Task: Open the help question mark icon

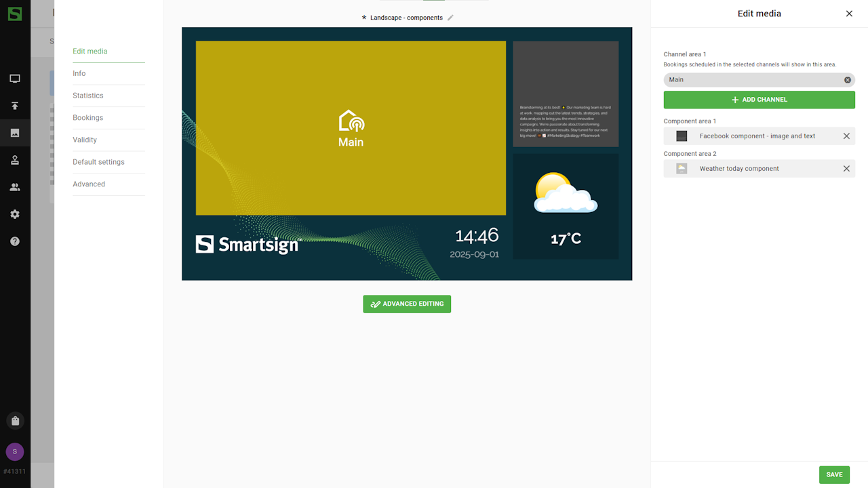Action: pos(15,241)
